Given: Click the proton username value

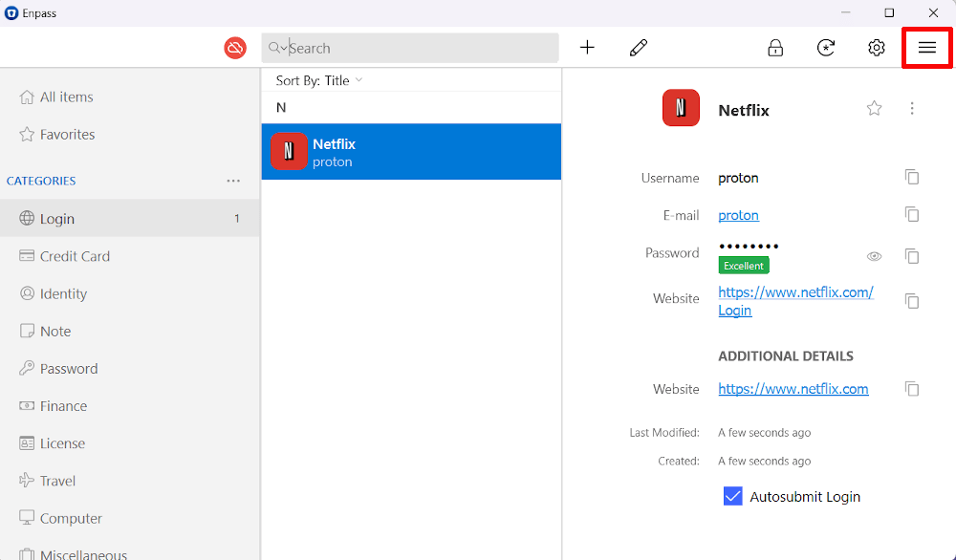Looking at the screenshot, I should click(738, 178).
